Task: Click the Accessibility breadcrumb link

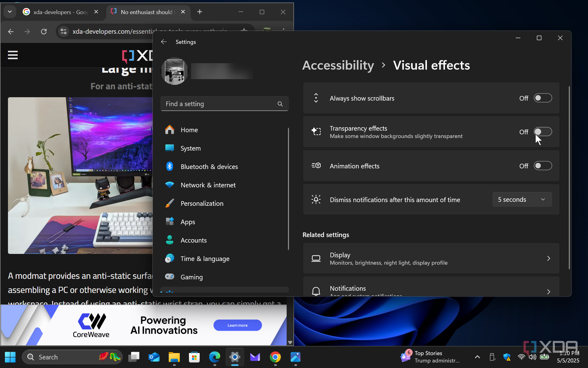Action: [x=338, y=65]
